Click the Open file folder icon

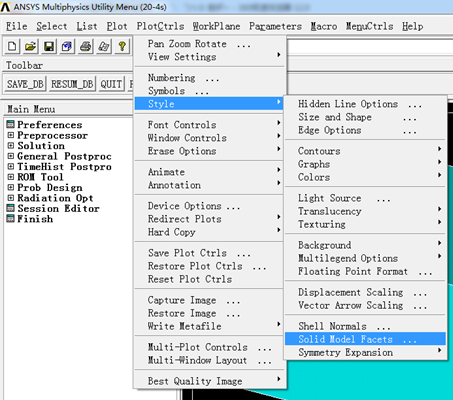pyautogui.click(x=30, y=46)
